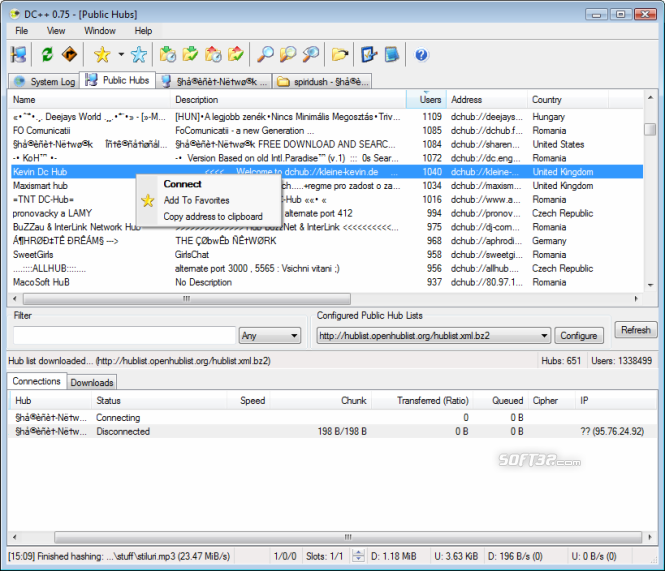Click the orange Follow last redirect icon

[69, 55]
